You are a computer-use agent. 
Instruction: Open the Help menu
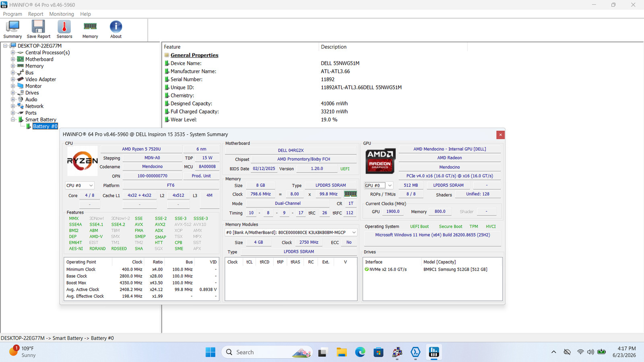coord(85,14)
